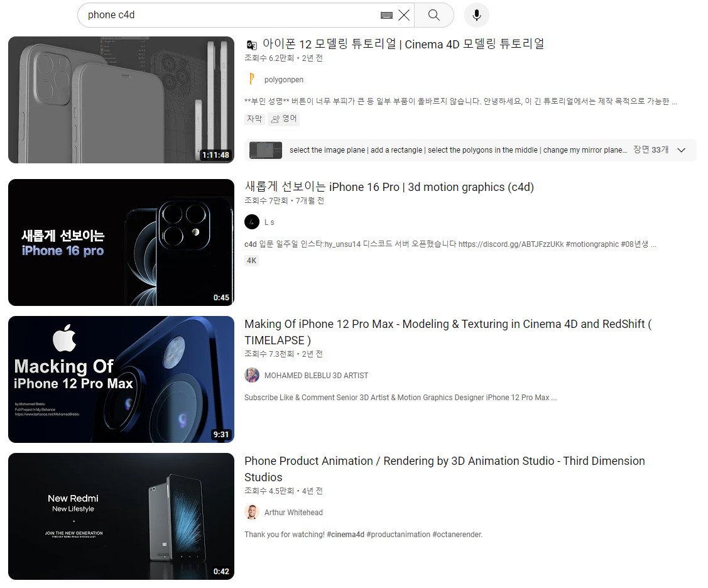Visit the 'L s' channel name link
708x588 pixels.
(269, 222)
